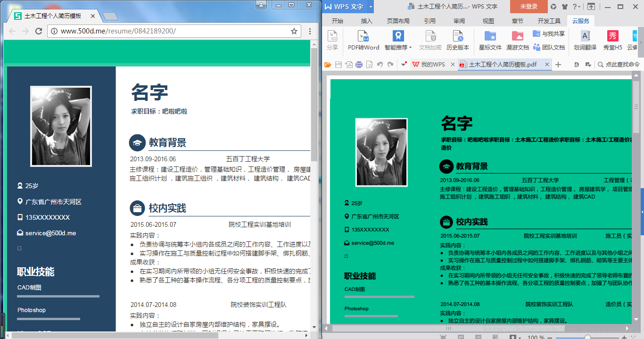
Task: Click service@500d.me in the Chrome resume
Action: [x=50, y=233]
